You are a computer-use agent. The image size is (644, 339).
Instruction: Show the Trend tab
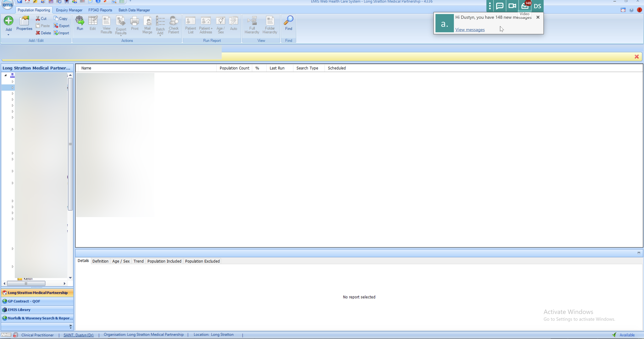138,261
